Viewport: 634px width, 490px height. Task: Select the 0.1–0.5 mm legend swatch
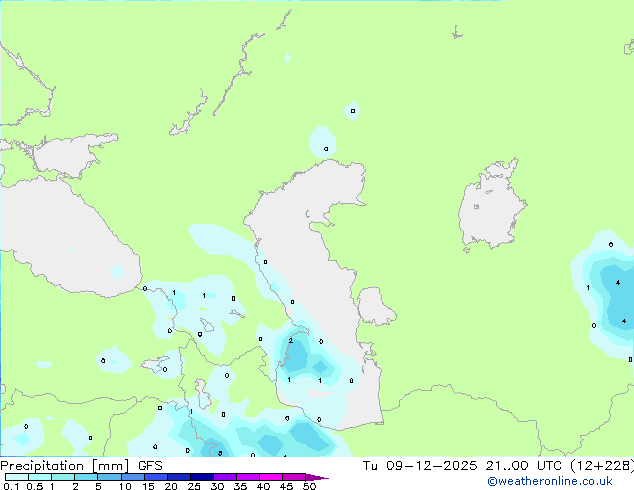17,477
